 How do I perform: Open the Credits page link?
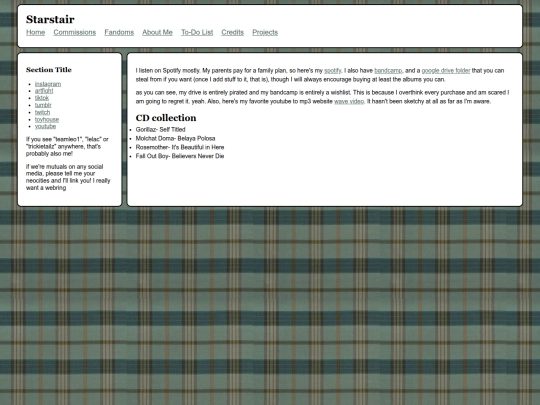(232, 32)
